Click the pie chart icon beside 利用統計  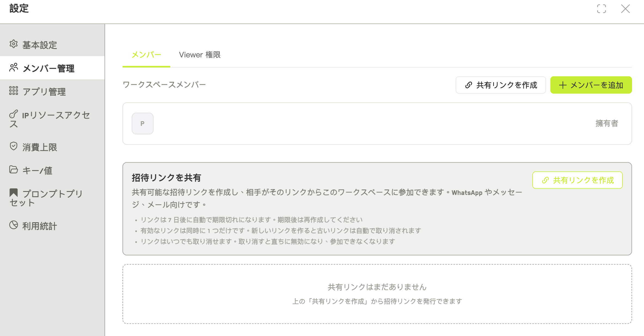pos(14,225)
